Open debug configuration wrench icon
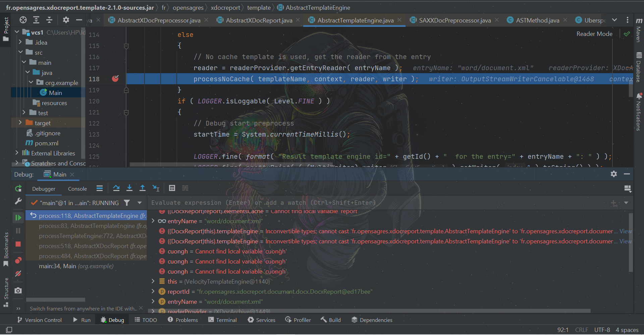The width and height of the screenshot is (644, 335). [18, 201]
